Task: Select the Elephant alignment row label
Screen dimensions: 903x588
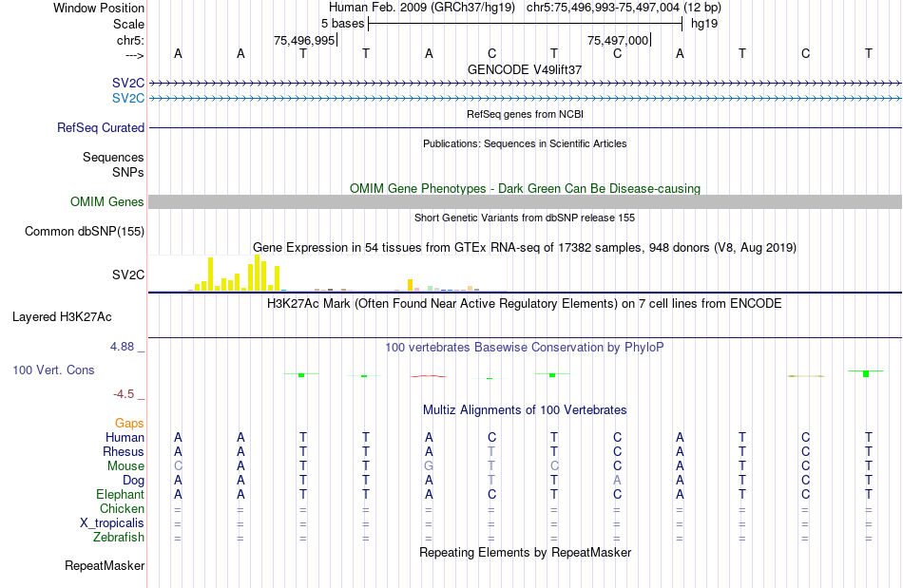Action: coord(121,495)
